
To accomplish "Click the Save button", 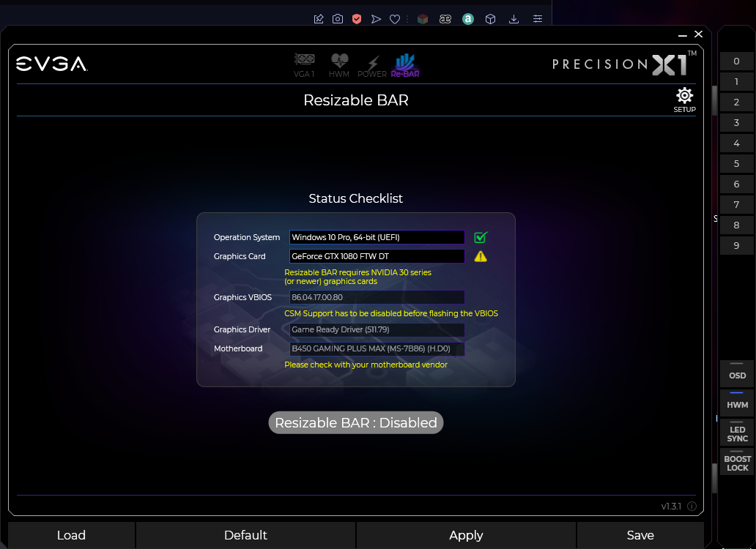I will (640, 535).
